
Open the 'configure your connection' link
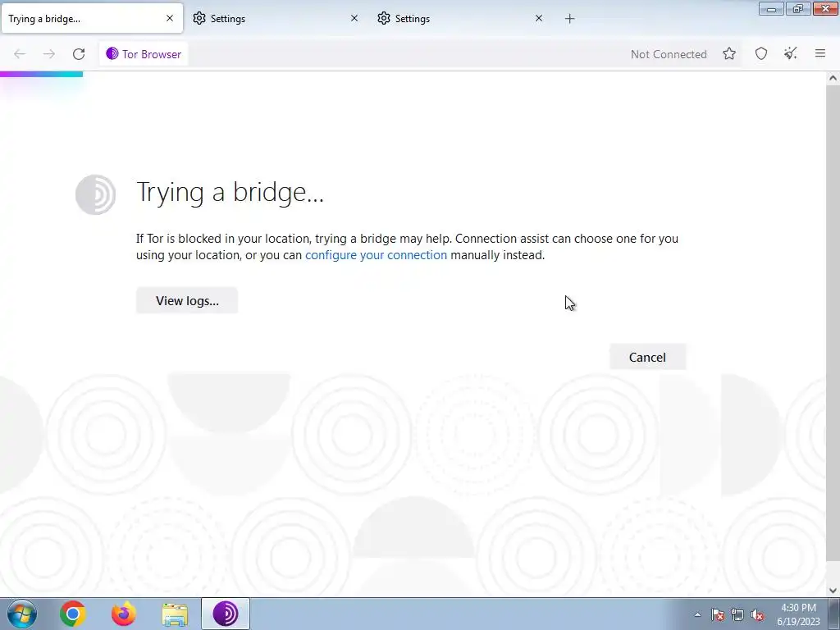[x=376, y=255]
